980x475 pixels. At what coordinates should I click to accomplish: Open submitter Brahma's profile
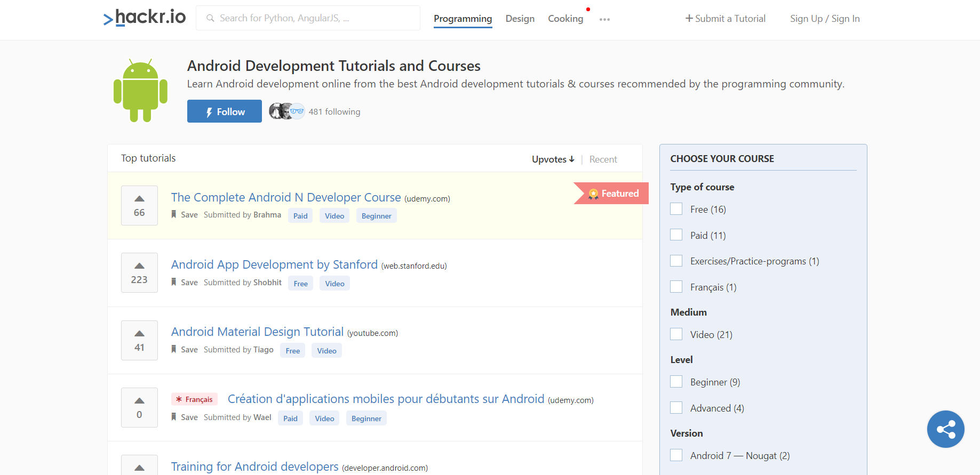pos(267,215)
